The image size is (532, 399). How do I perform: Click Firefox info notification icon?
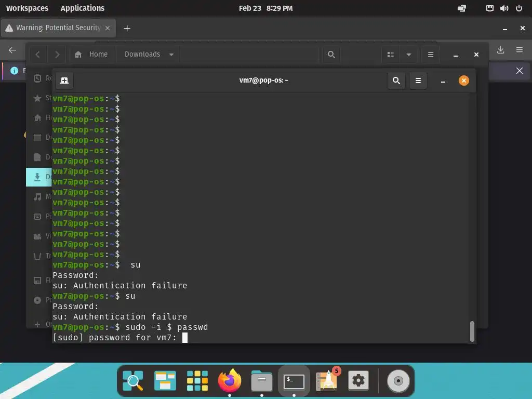pyautogui.click(x=14, y=71)
